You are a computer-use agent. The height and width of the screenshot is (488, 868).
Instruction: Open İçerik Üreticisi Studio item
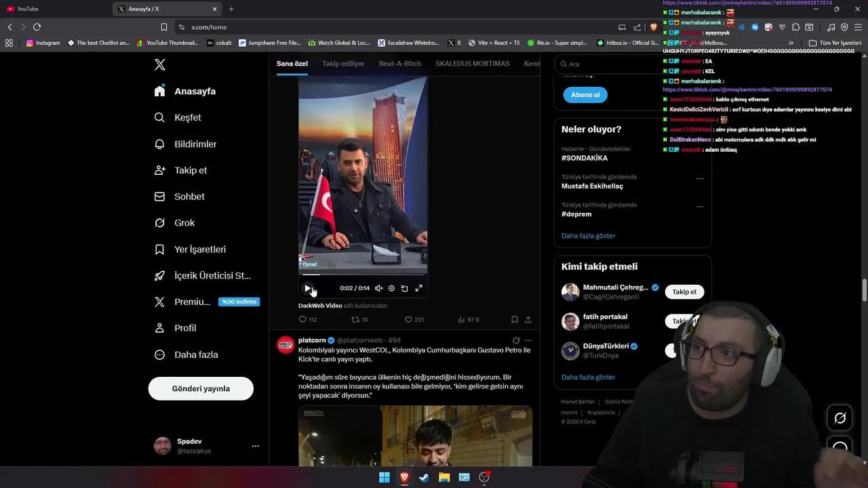(203, 276)
